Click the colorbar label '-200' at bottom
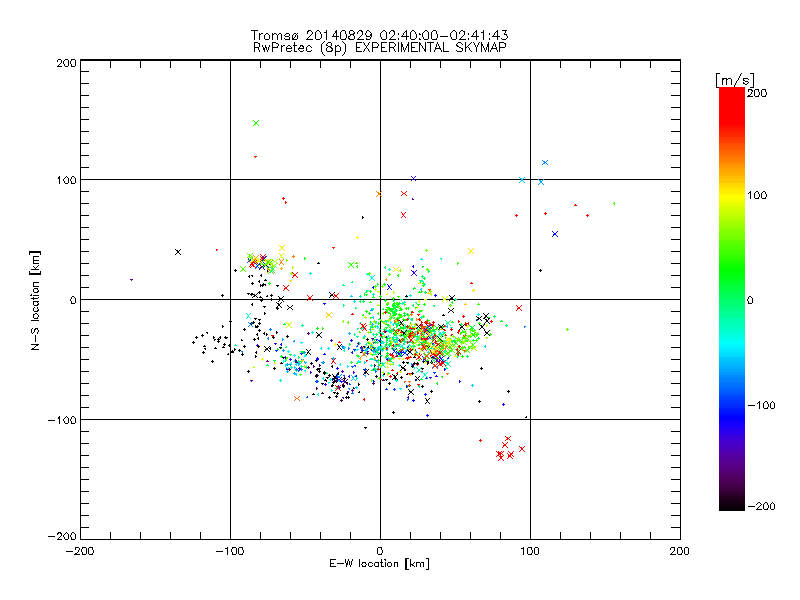The width and height of the screenshot is (800, 600). click(761, 506)
